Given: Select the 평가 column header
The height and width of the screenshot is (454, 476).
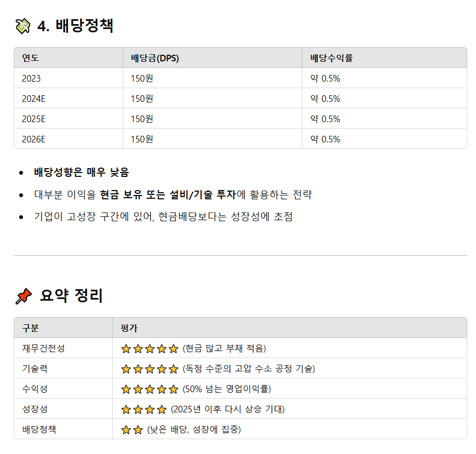Looking at the screenshot, I should click(129, 328).
